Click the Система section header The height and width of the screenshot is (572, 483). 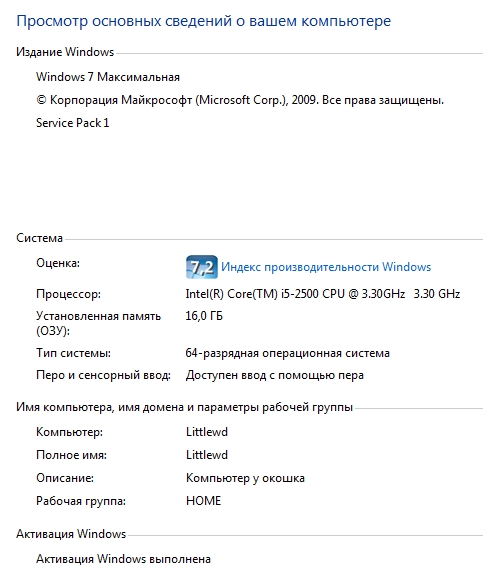39,238
